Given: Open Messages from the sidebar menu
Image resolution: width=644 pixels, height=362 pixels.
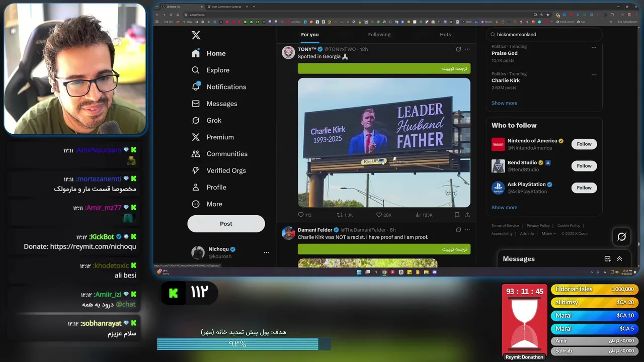Looking at the screenshot, I should coord(214,104).
